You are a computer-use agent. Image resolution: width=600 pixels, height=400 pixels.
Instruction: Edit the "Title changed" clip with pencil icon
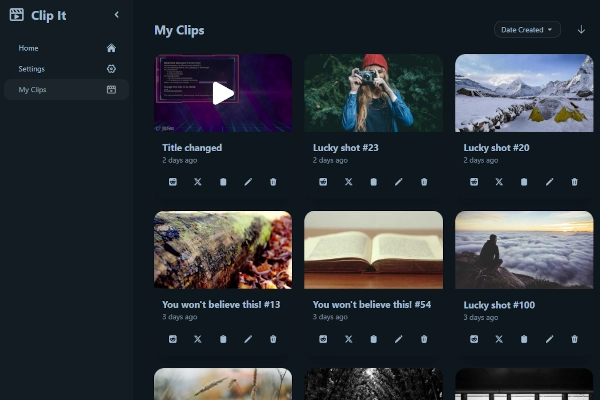(248, 182)
